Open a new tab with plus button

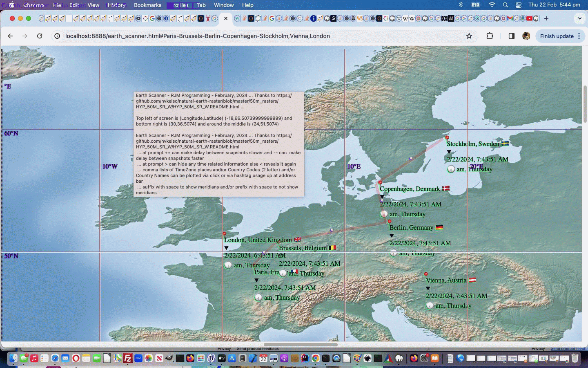tap(546, 18)
